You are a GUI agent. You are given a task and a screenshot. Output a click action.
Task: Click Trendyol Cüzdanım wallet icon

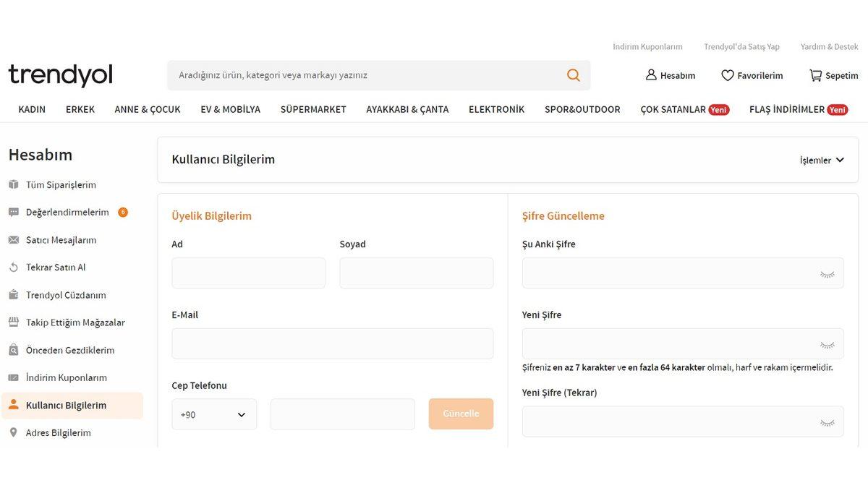coord(13,295)
